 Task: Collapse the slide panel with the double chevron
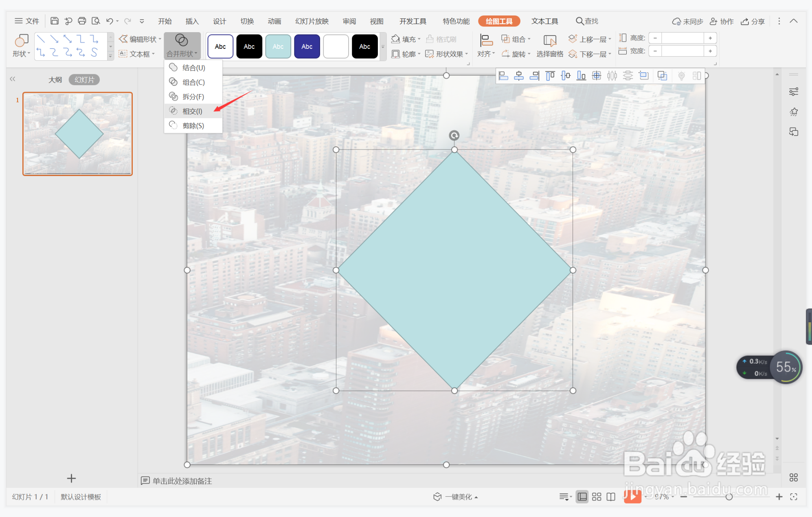click(x=13, y=79)
